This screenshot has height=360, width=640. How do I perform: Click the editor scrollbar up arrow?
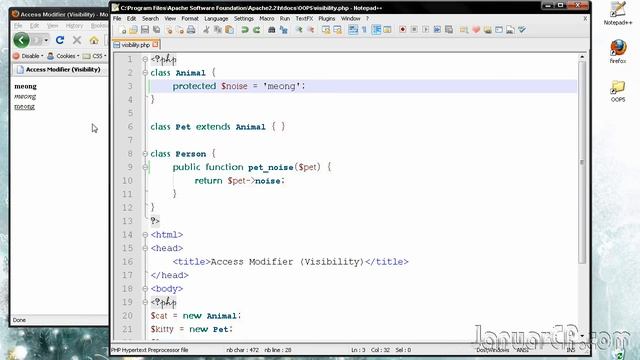click(582, 57)
